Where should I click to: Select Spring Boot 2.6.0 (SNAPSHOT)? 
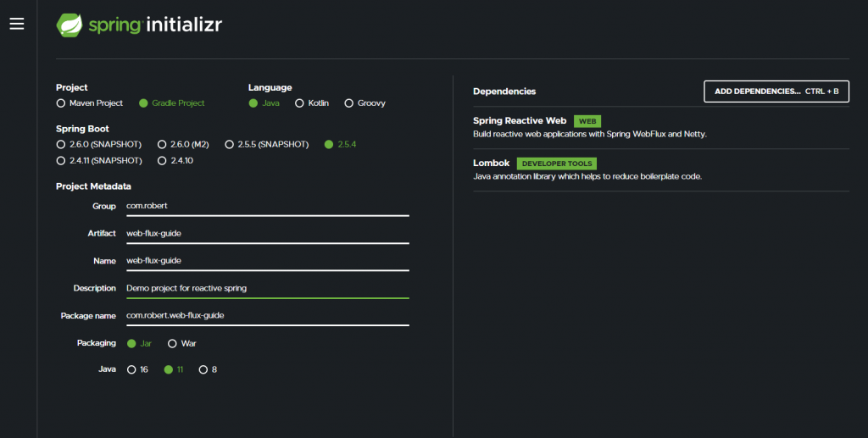pos(99,144)
